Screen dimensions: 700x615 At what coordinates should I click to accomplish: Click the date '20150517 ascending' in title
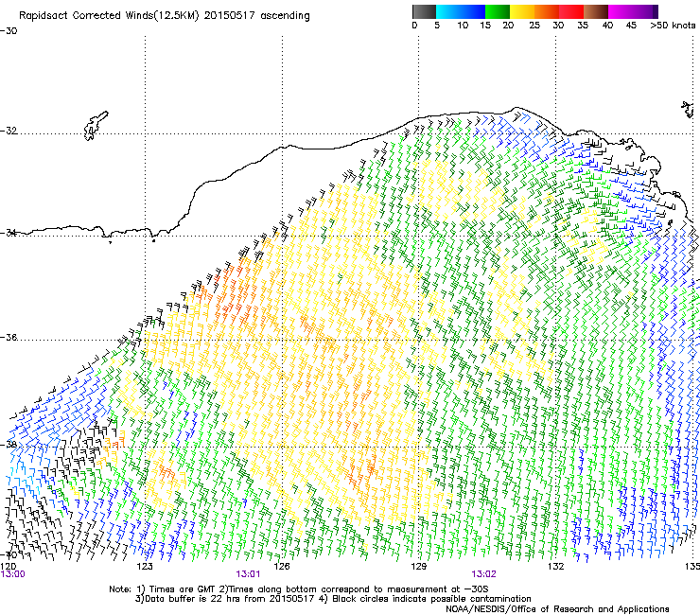tap(256, 16)
